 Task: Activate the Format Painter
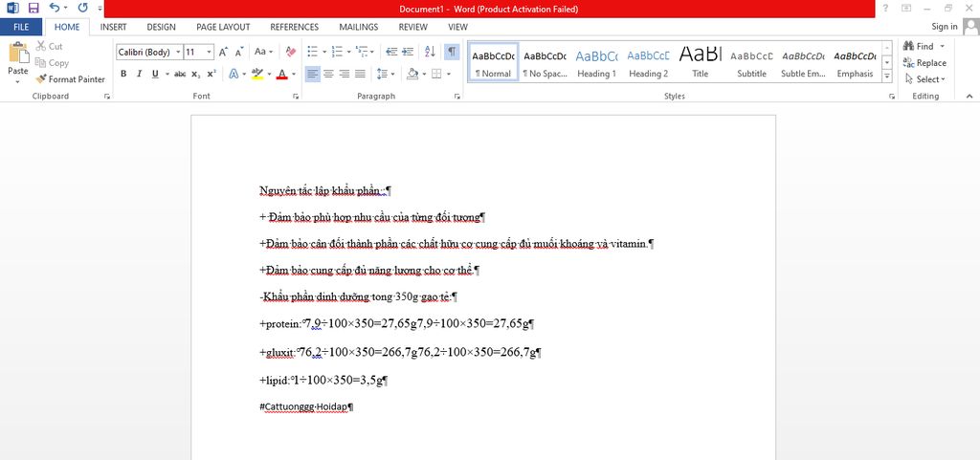pyautogui.click(x=70, y=79)
